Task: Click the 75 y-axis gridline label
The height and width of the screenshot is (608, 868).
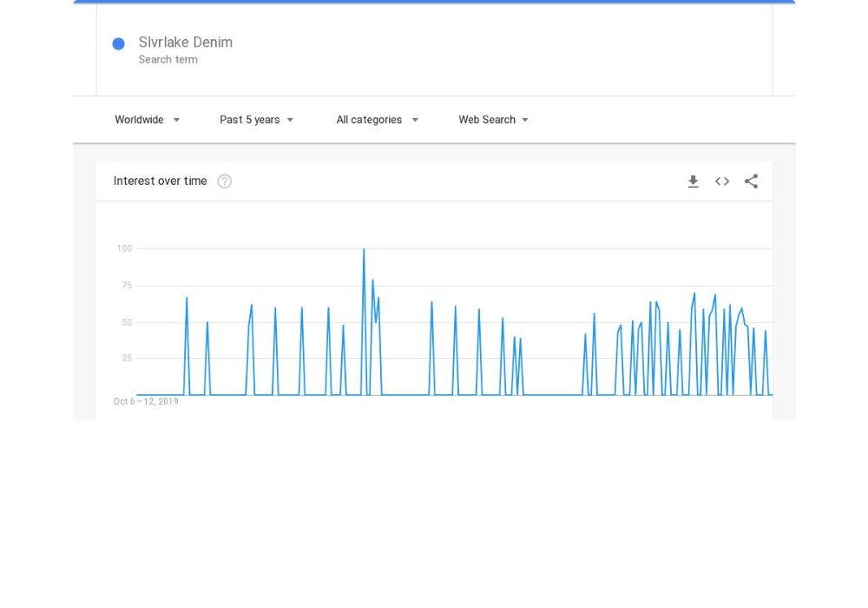Action: (127, 286)
